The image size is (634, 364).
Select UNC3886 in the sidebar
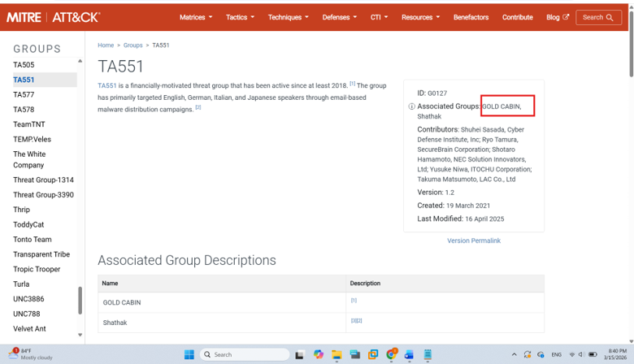pos(28,299)
